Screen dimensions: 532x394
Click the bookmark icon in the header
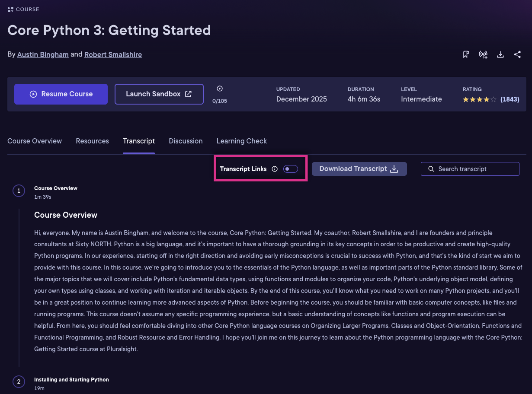[466, 54]
